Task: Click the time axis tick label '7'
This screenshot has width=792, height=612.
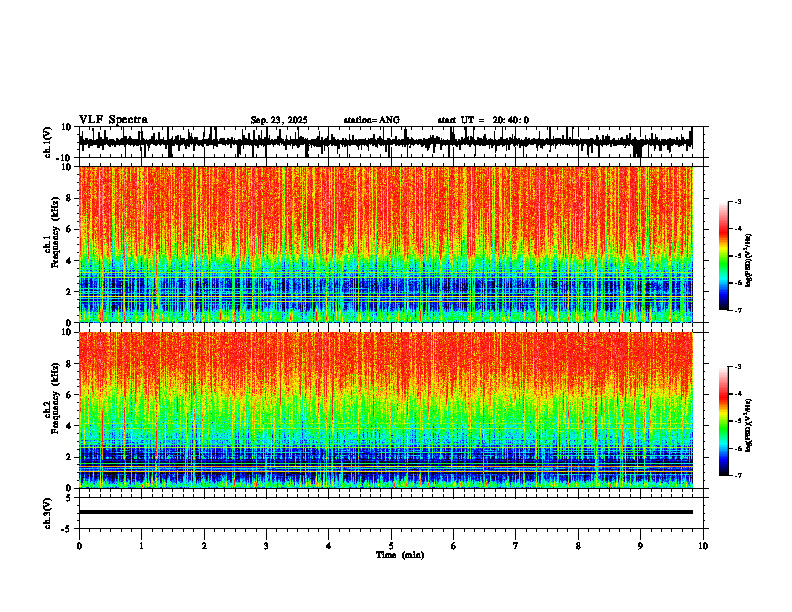Action: [516, 546]
